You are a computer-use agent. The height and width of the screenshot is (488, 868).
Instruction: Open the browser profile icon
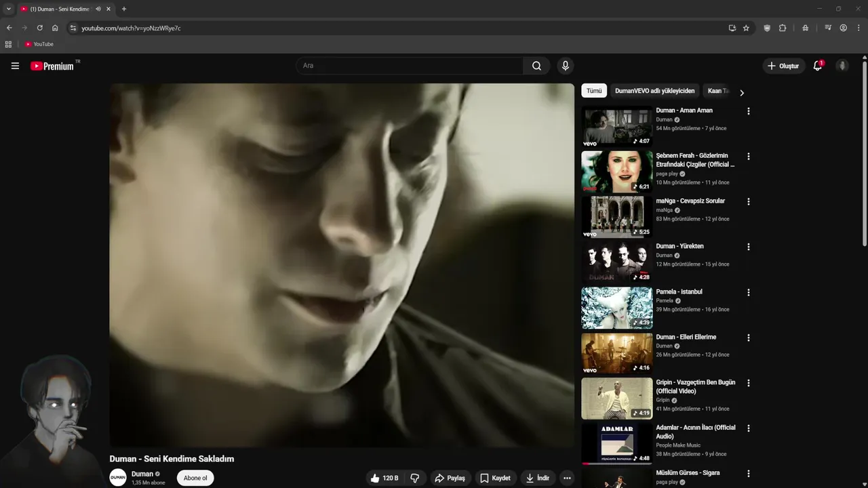[844, 28]
